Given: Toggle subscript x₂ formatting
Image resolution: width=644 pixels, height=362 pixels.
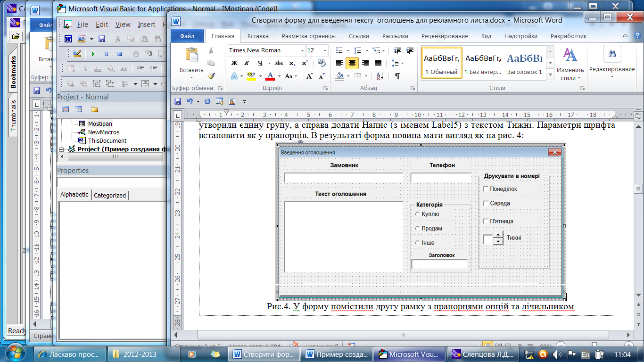Looking at the screenshot, I should click(292, 63).
